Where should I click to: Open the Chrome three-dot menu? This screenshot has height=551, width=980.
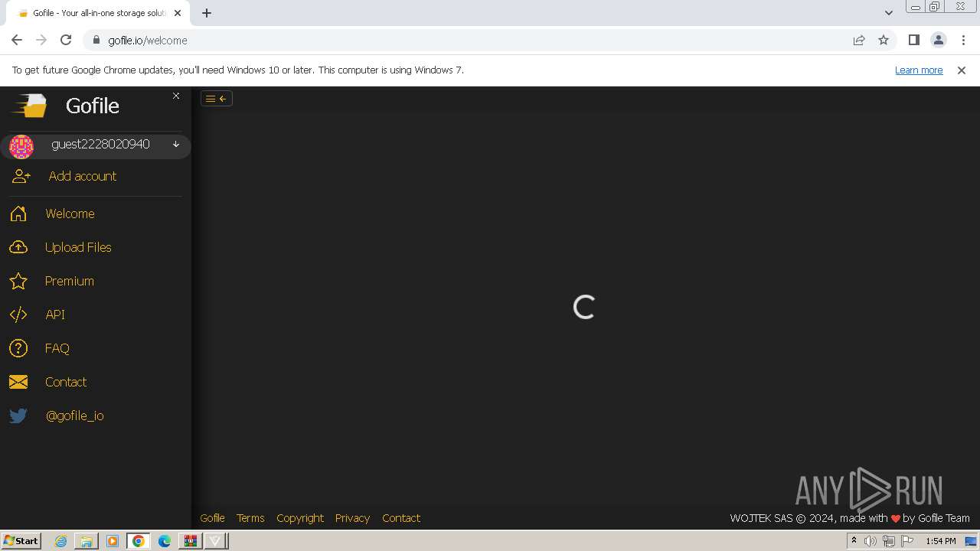pyautogui.click(x=963, y=40)
